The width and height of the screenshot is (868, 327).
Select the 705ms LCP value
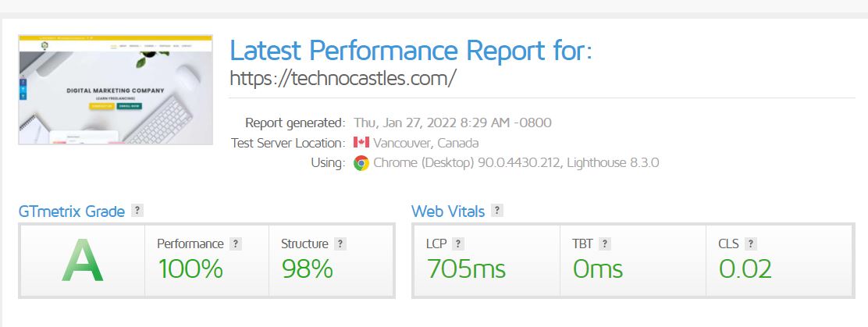[466, 268]
